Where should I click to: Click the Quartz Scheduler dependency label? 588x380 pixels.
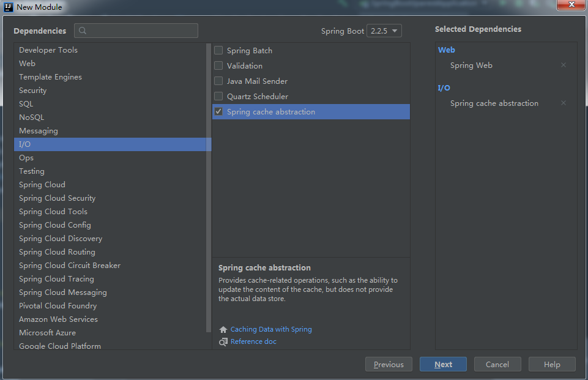click(257, 97)
